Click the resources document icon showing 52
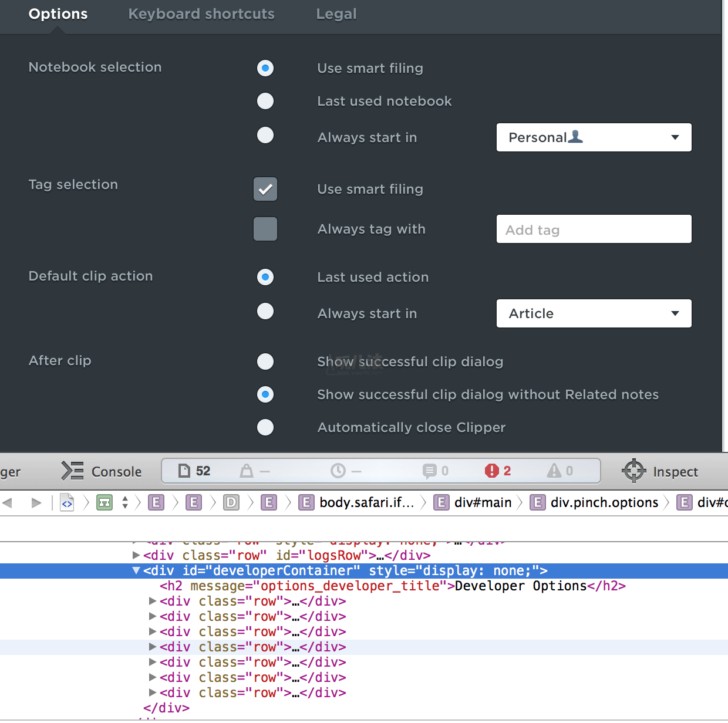728x723 pixels. [184, 471]
